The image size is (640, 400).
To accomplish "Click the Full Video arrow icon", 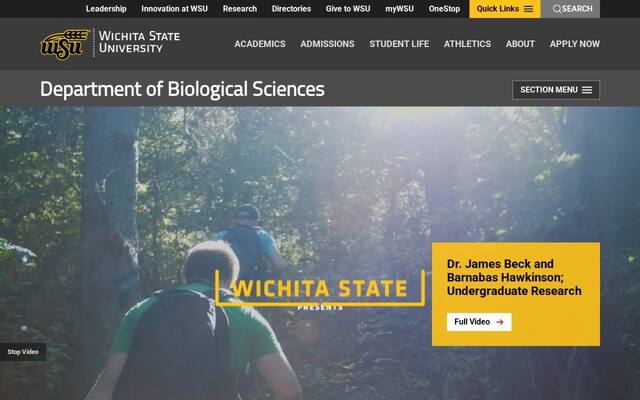I will (x=500, y=322).
